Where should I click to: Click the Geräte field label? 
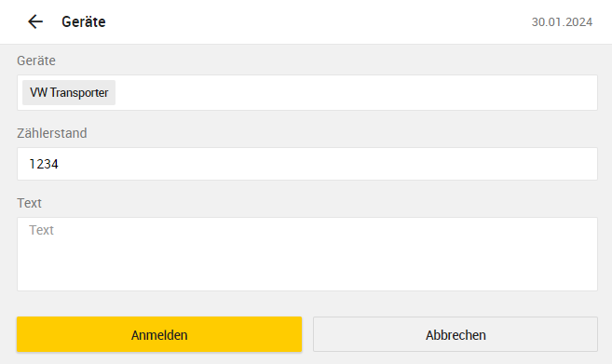[x=36, y=61]
